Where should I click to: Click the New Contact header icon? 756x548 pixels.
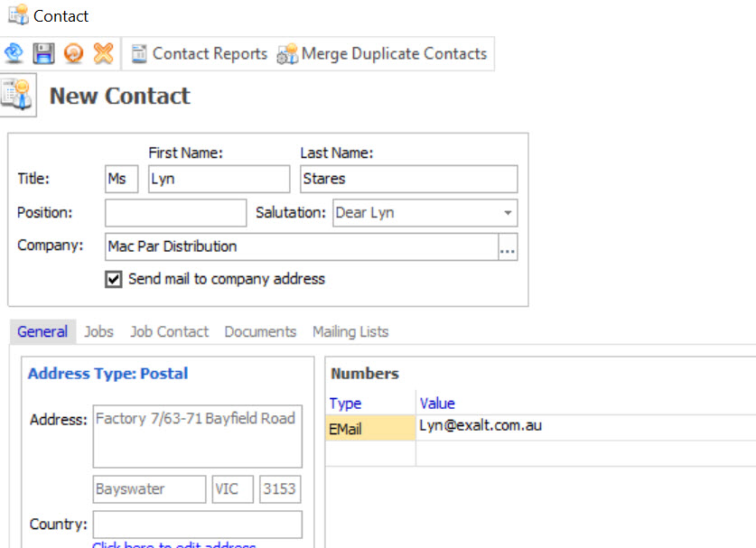pyautogui.click(x=17, y=95)
